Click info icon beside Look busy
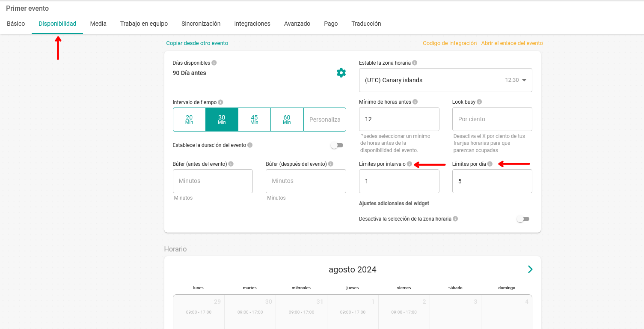Screen dimensions: 644x329 [x=479, y=102]
